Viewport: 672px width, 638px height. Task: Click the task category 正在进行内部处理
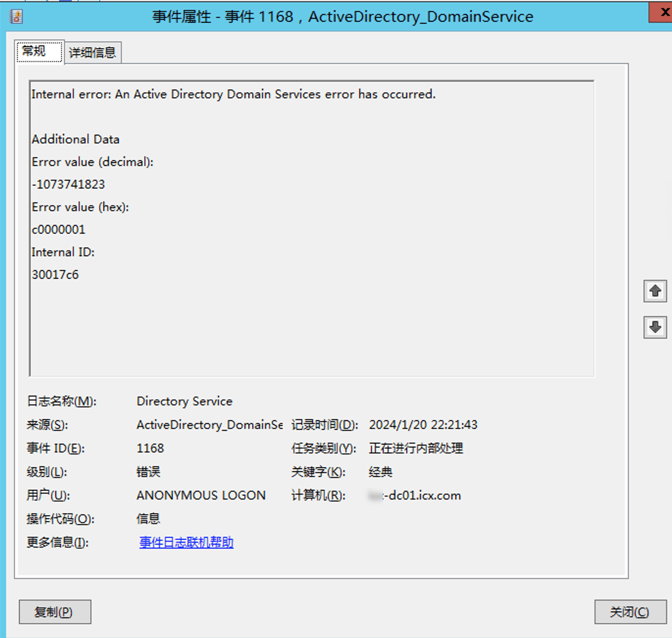pyautogui.click(x=416, y=449)
